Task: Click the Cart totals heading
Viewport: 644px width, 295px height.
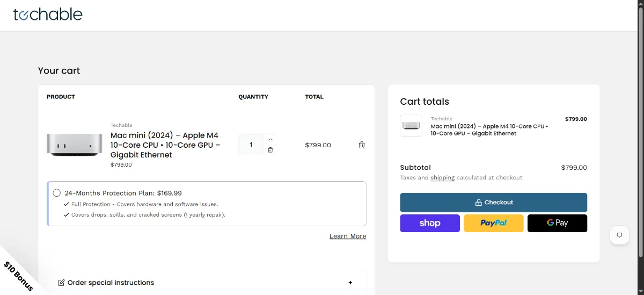Action: 425,102
